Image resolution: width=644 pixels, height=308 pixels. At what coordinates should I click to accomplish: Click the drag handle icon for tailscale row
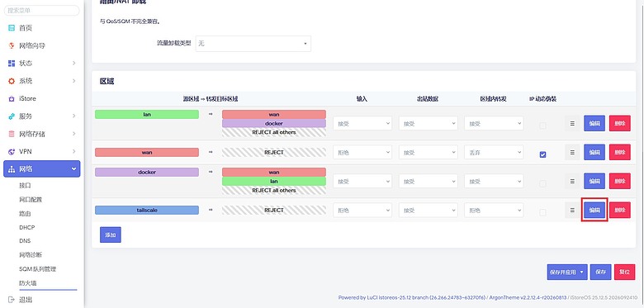[x=572, y=211]
